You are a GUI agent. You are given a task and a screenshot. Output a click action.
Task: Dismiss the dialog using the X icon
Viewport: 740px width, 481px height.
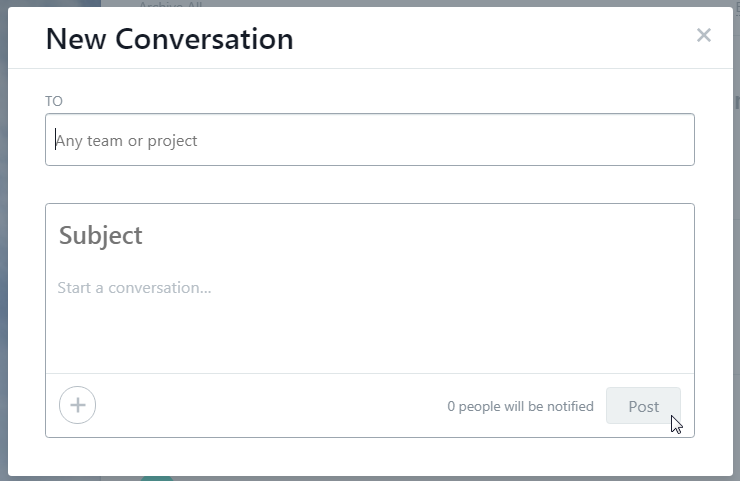click(x=704, y=36)
